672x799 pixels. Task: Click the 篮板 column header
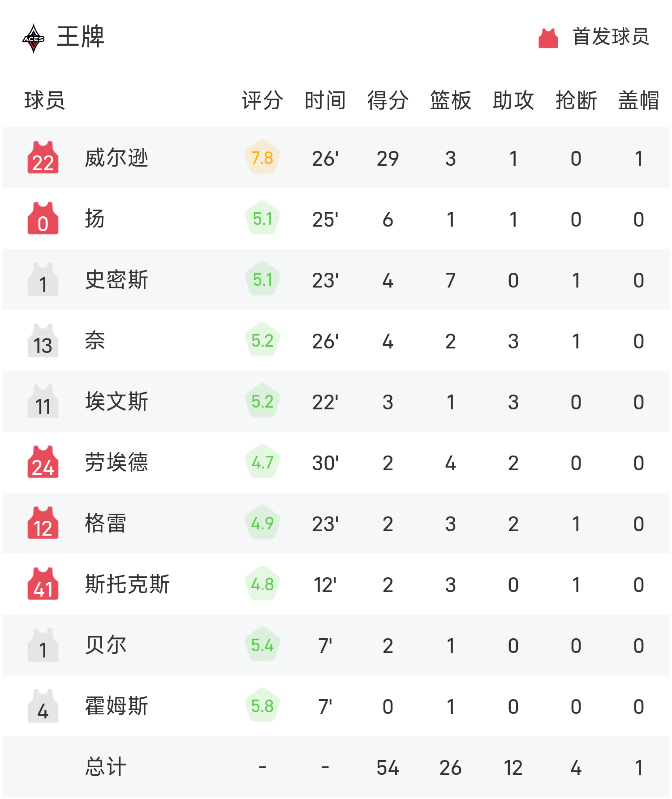click(450, 100)
